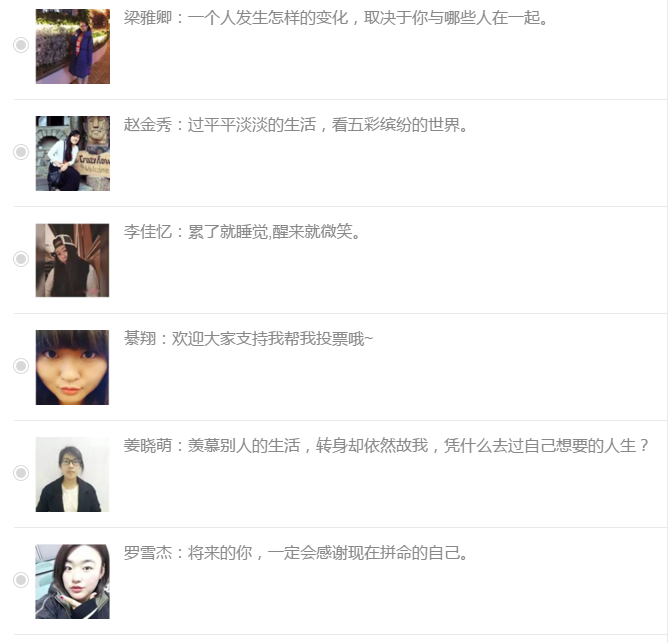Pick the radio option beside 姜晓萌
The image size is (669, 643).
pos(21,473)
